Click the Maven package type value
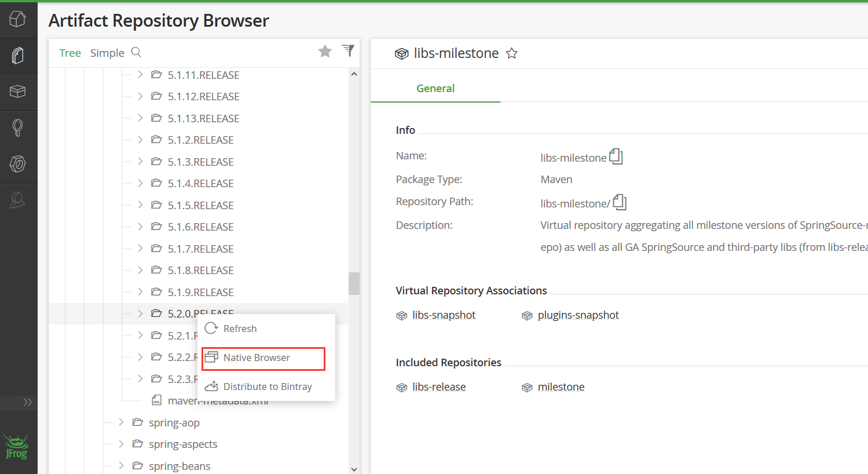 (556, 180)
